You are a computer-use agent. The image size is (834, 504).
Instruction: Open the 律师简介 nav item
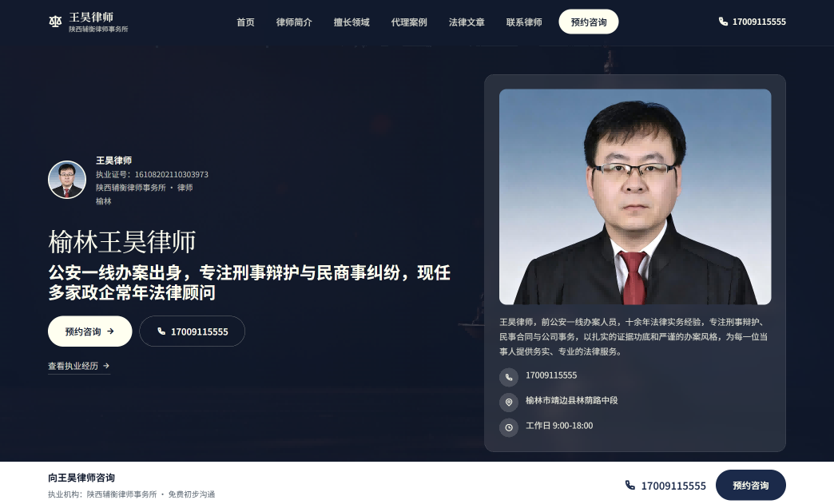(x=294, y=22)
